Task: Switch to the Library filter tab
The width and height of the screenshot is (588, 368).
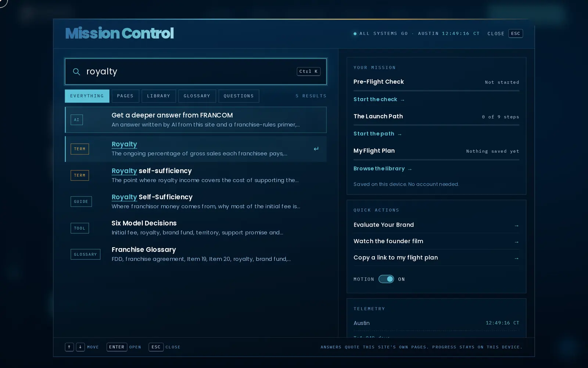Action: point(159,96)
